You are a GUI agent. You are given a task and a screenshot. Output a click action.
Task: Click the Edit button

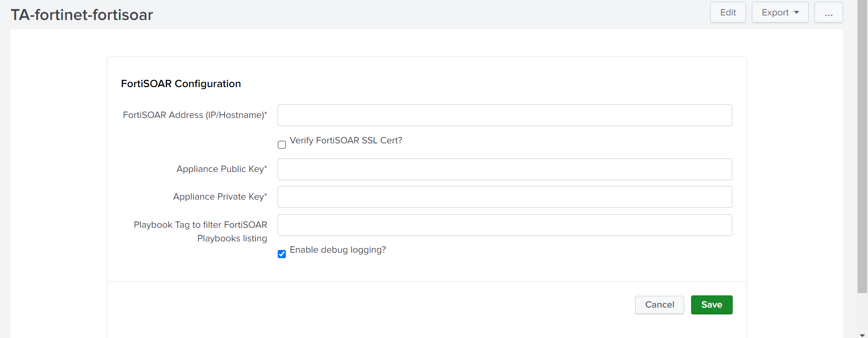[x=727, y=13]
